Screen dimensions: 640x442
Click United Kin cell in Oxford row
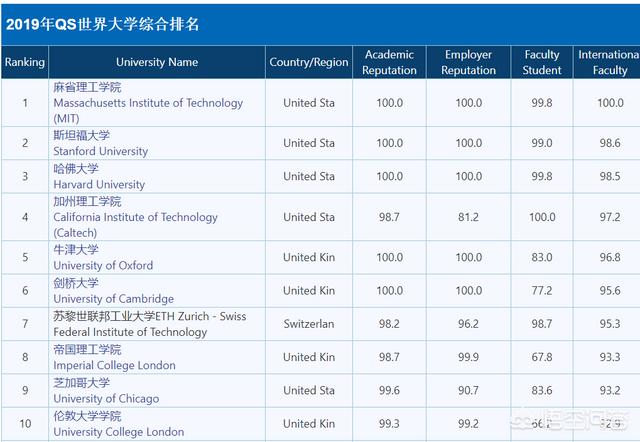(309, 257)
